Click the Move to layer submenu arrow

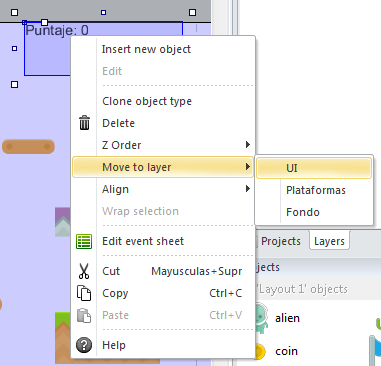(x=247, y=166)
